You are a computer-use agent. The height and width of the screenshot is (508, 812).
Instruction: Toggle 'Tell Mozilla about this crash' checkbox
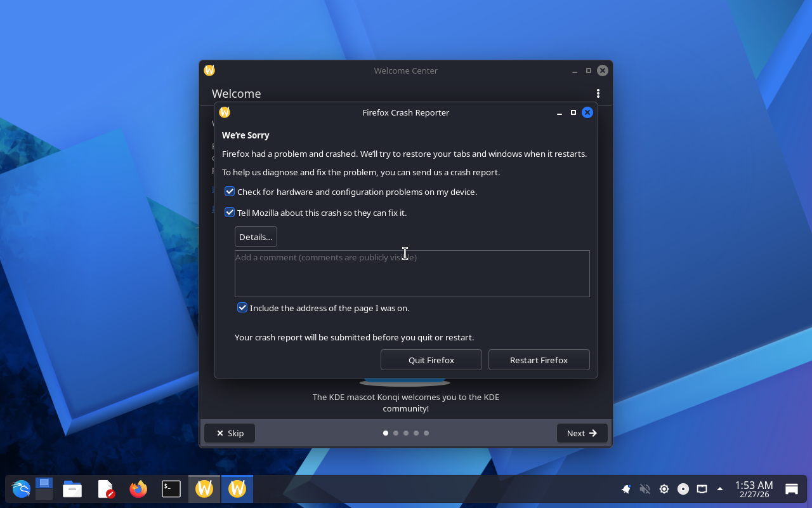tap(230, 213)
